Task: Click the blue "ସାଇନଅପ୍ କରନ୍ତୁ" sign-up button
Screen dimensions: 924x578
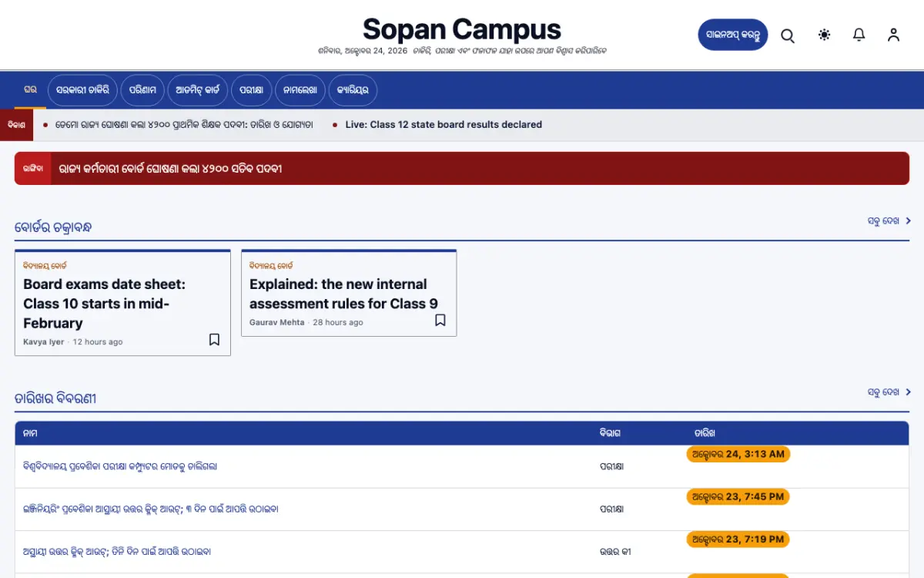Action: click(733, 35)
